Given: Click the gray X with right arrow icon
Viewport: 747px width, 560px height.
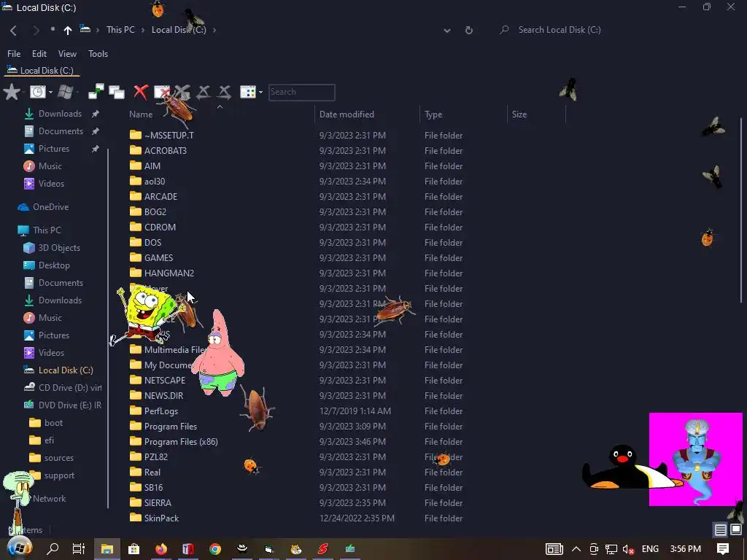Looking at the screenshot, I should tap(225, 92).
